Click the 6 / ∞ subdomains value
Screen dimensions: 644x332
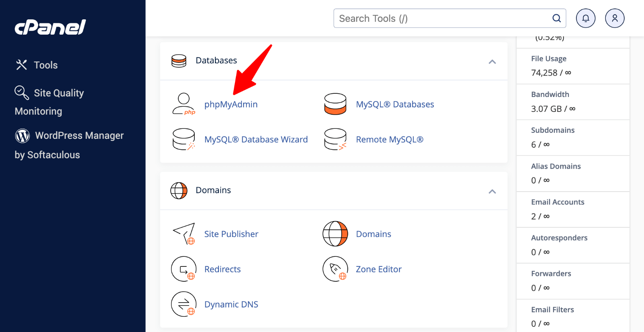[540, 144]
